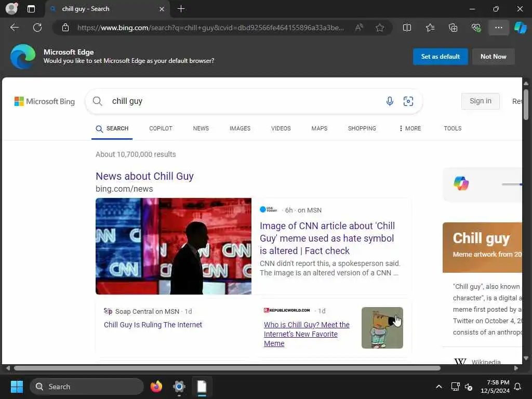Switch to the MAPS tab

point(320,129)
